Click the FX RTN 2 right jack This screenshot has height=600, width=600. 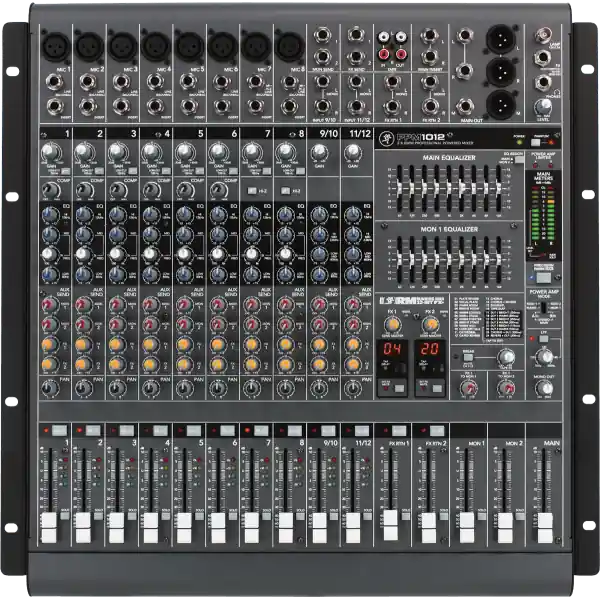[430, 106]
